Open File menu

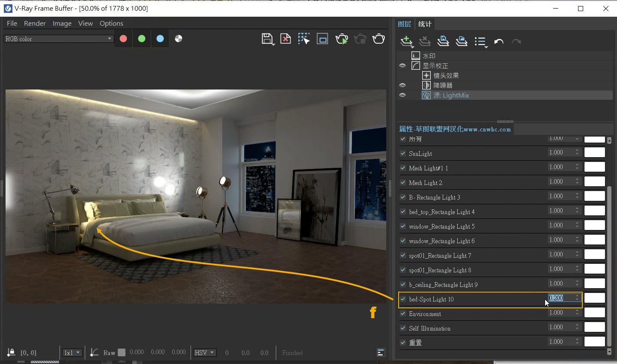12,23
